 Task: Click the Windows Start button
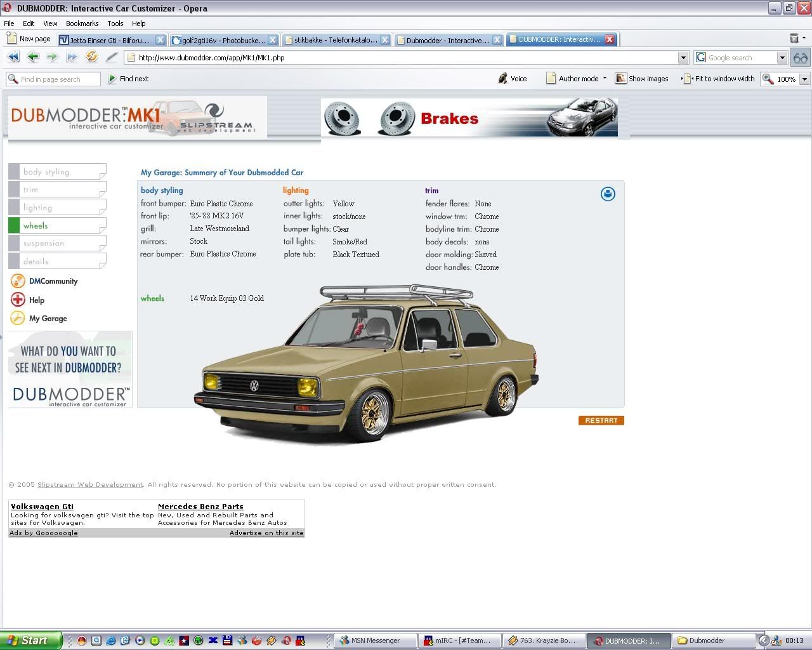tap(31, 640)
